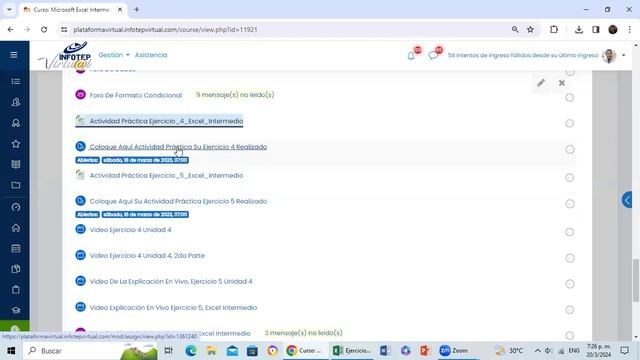Expand the Gestión dropdown menu

114,55
